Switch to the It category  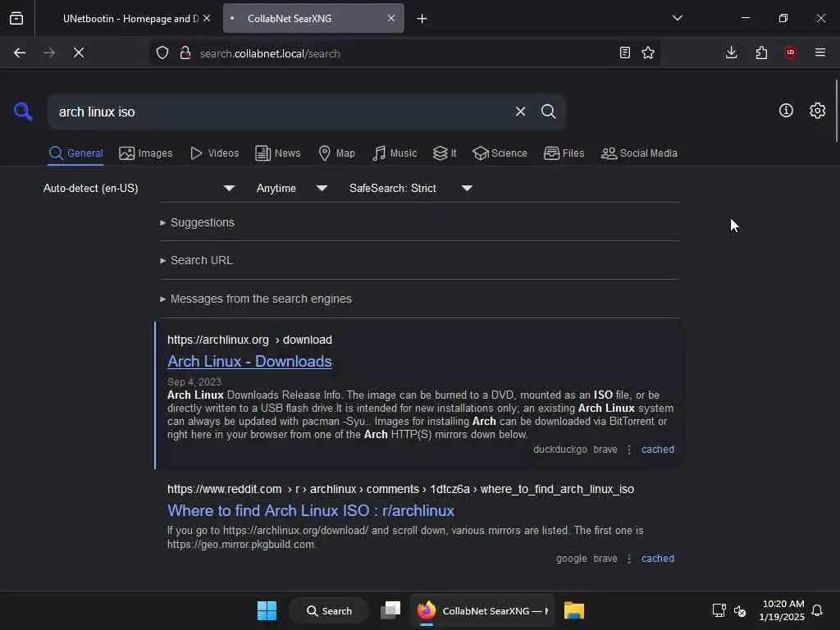445,153
